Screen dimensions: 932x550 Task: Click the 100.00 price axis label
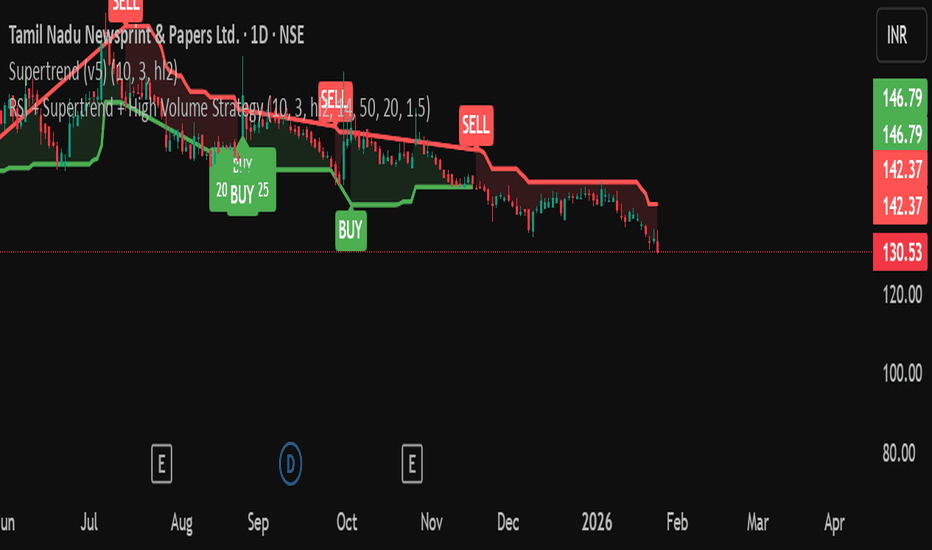coord(902,373)
